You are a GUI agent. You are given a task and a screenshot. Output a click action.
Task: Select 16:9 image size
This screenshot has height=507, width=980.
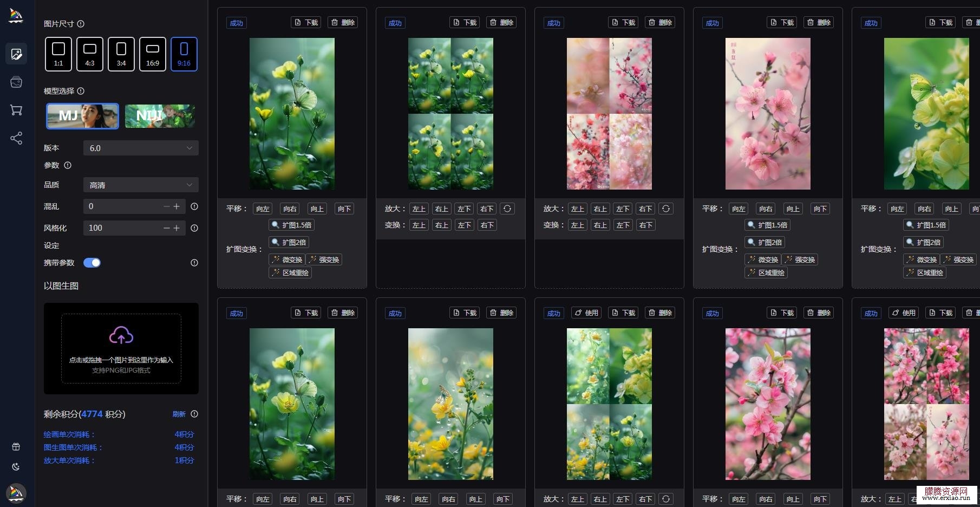pos(153,54)
